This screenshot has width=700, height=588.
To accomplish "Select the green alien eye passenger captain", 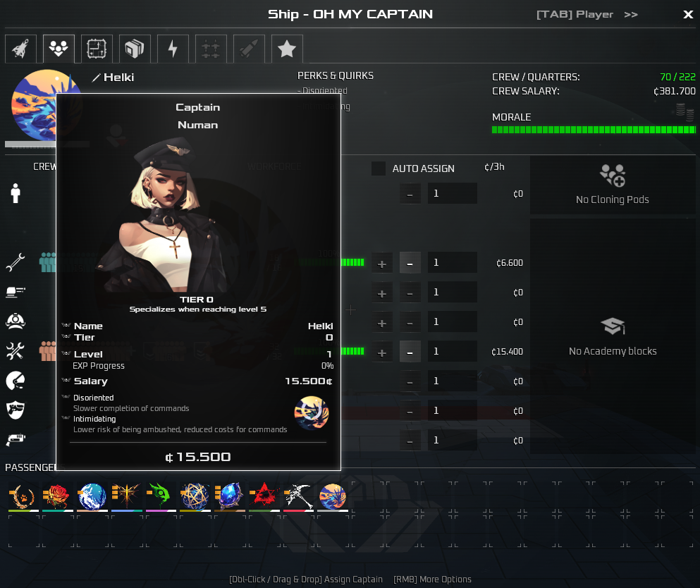I will (x=160, y=496).
